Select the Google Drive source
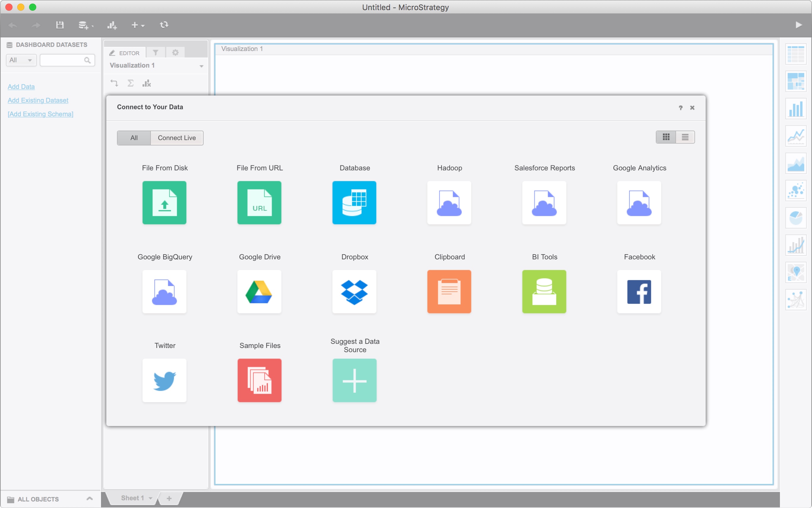This screenshot has height=508, width=812. click(259, 292)
